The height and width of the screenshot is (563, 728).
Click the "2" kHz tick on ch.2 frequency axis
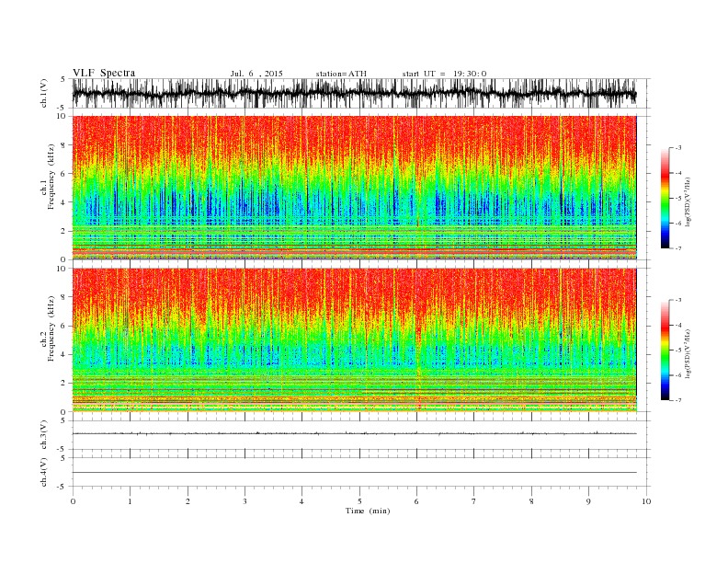[64, 384]
